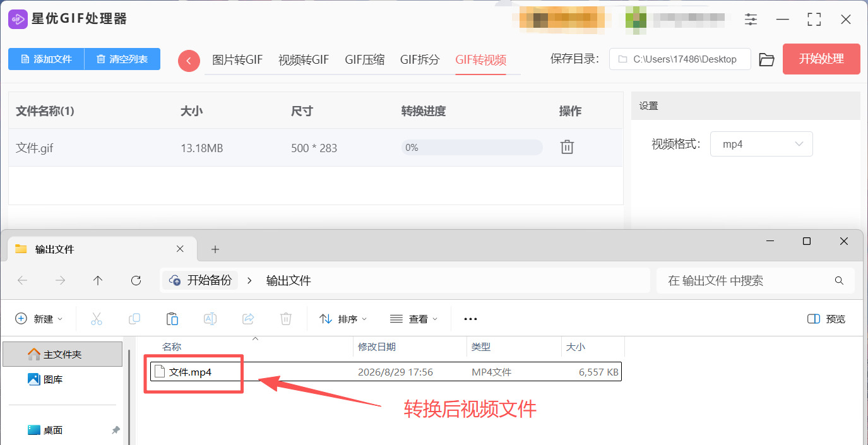Screen dimensions: 868x445
Task: Open the three-dot more options menu
Action: click(470, 319)
